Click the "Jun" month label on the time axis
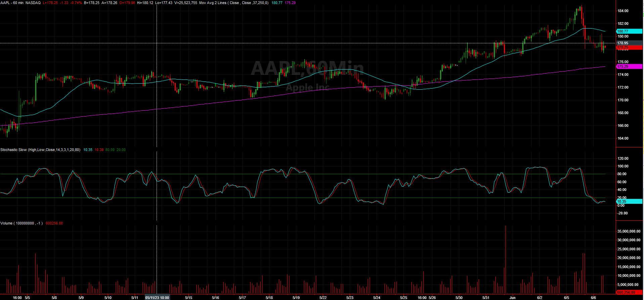The width and height of the screenshot is (644, 300). point(512,298)
